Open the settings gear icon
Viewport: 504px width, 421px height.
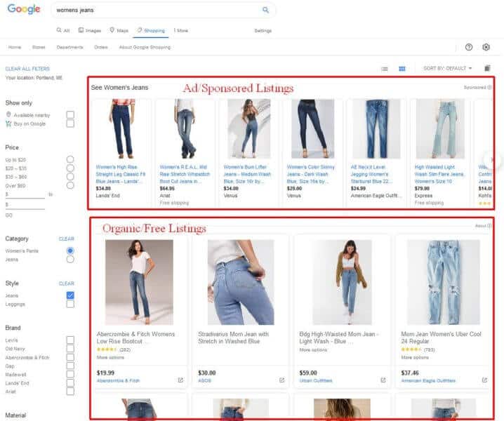[486, 47]
